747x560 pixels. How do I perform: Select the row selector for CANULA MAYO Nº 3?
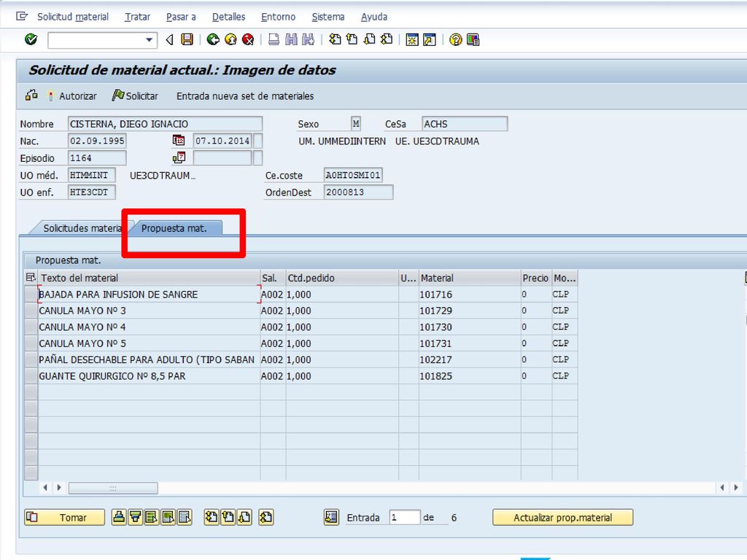click(31, 311)
